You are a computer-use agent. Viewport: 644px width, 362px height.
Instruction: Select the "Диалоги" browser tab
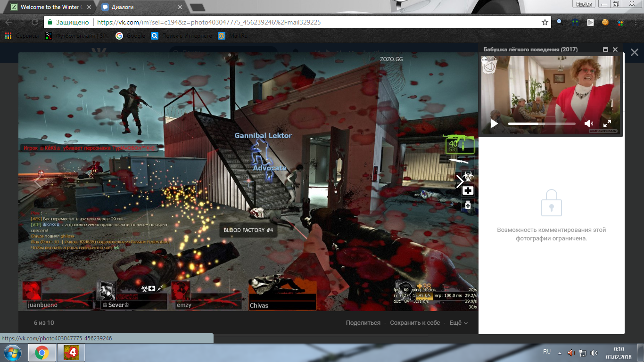pyautogui.click(x=137, y=7)
